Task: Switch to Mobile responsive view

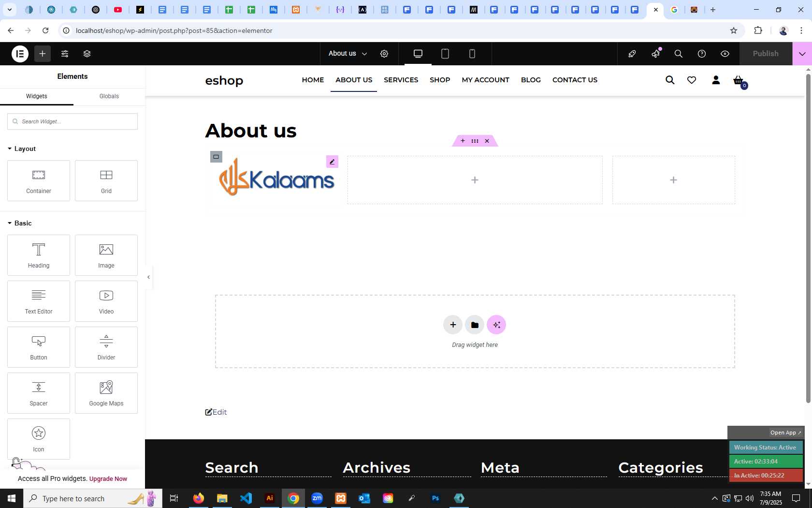Action: pyautogui.click(x=472, y=54)
